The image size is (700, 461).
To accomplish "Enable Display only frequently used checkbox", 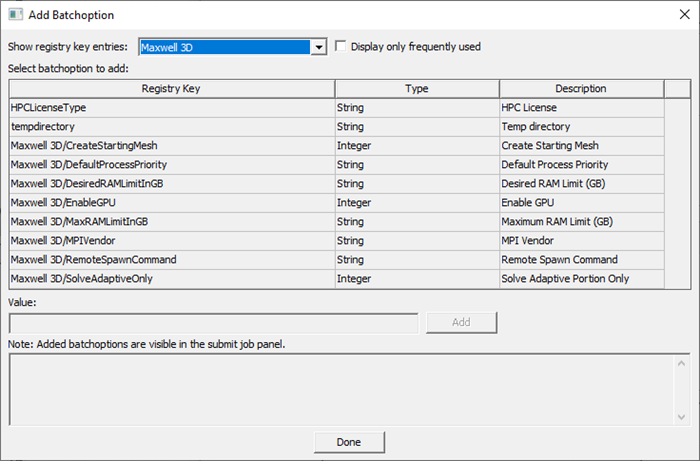I will coord(341,46).
